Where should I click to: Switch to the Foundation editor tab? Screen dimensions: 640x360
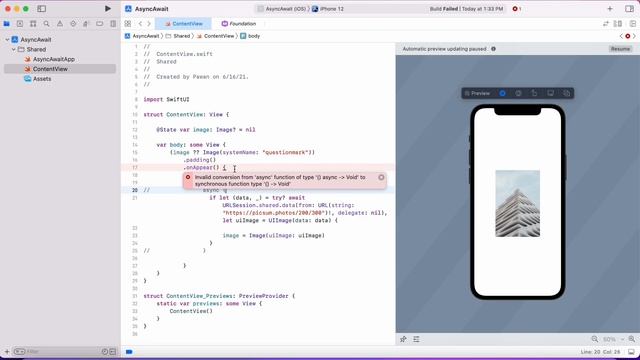pos(239,24)
